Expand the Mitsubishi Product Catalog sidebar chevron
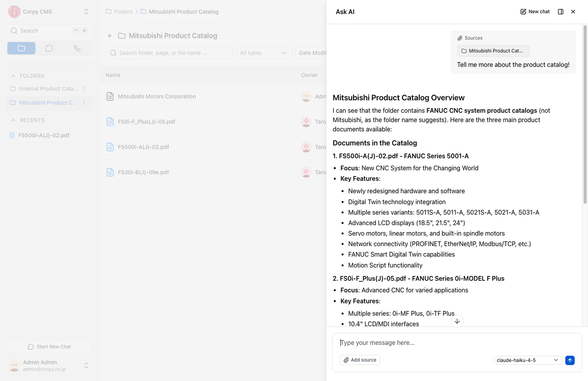This screenshot has width=588, height=381. pyautogui.click(x=84, y=103)
